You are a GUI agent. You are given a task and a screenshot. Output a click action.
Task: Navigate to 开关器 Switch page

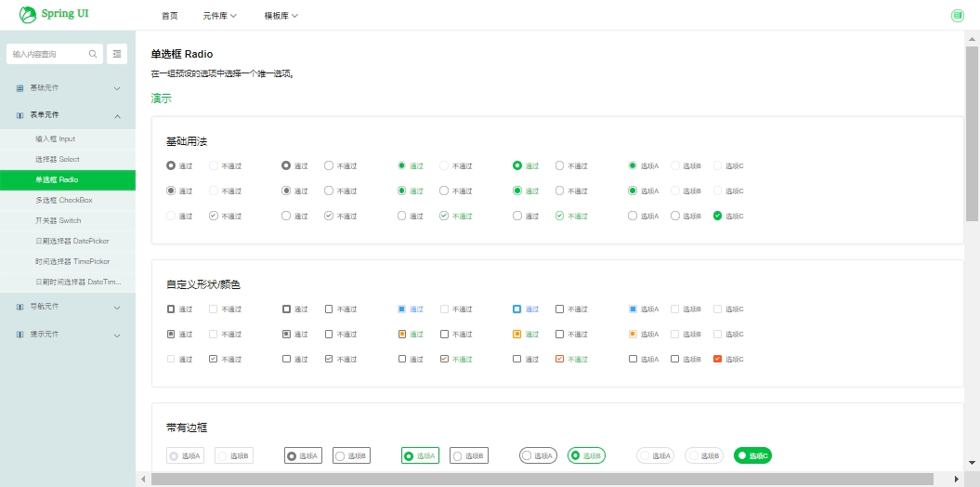click(x=58, y=221)
